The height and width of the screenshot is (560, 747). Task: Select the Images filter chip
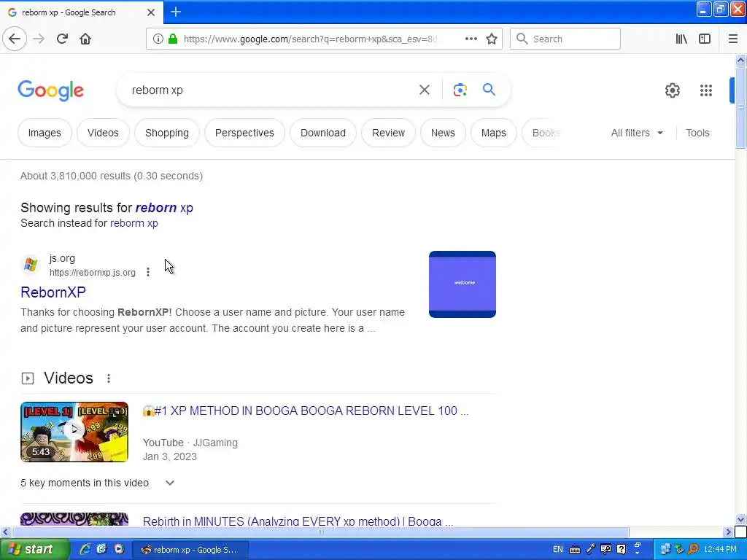[44, 133]
